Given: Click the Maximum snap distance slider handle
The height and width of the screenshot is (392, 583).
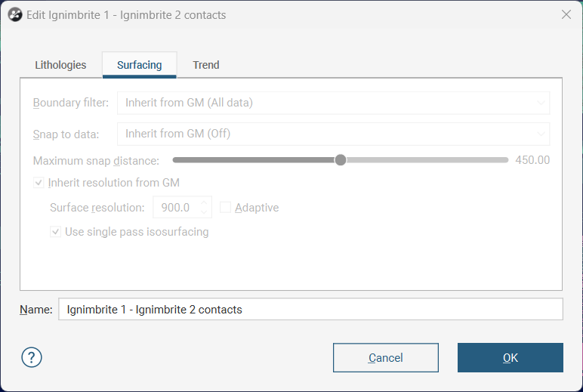Looking at the screenshot, I should pyautogui.click(x=341, y=160).
